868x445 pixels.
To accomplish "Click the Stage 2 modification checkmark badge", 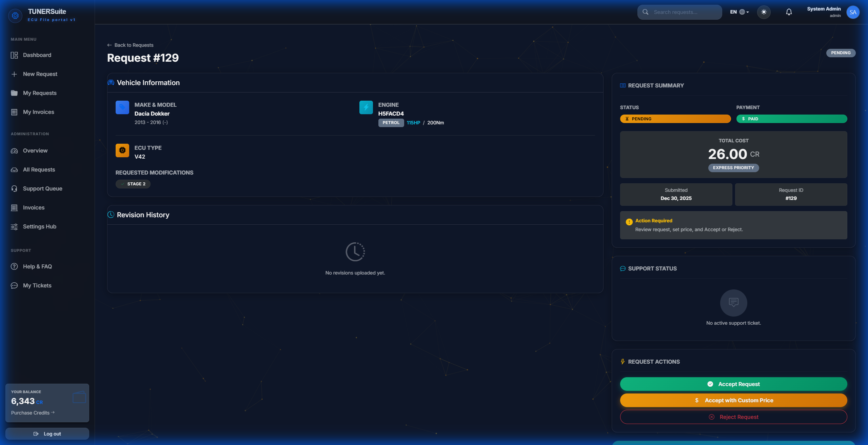I will 122,184.
